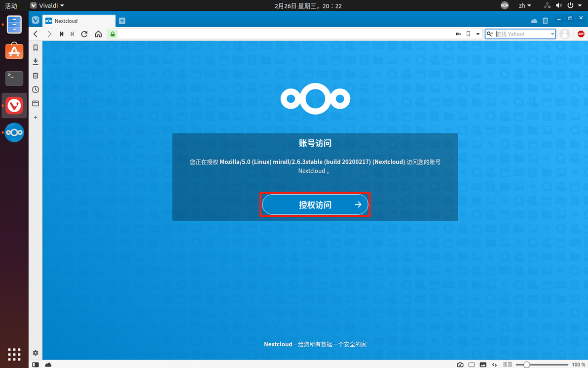Viewport: 588px width, 368px height.
Task: Open the date and time panel
Action: (308, 5)
